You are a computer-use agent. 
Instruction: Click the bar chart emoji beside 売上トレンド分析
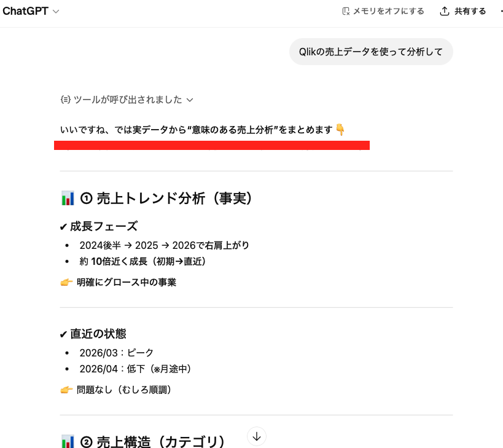coord(68,198)
